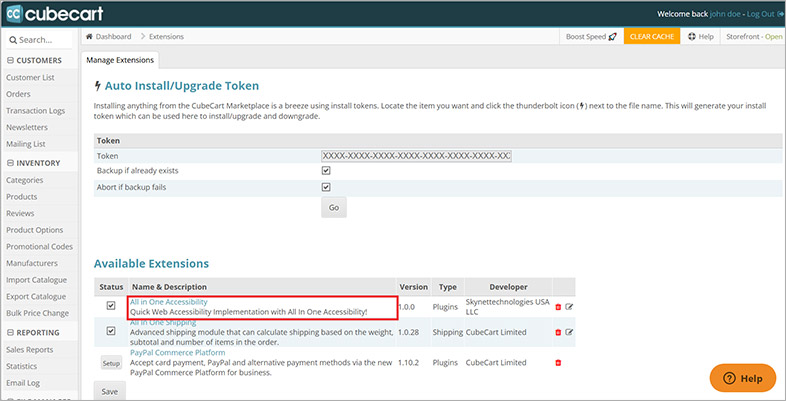This screenshot has height=401, width=786.
Task: Delete the All in One Accessibility extension
Action: click(x=557, y=307)
